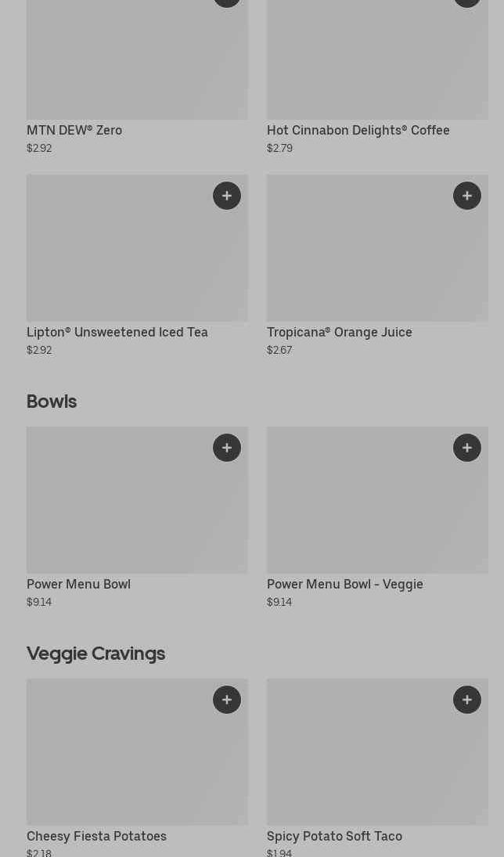Add Spicy Potato Soft Taco to cart
This screenshot has height=857, width=504.
(467, 700)
